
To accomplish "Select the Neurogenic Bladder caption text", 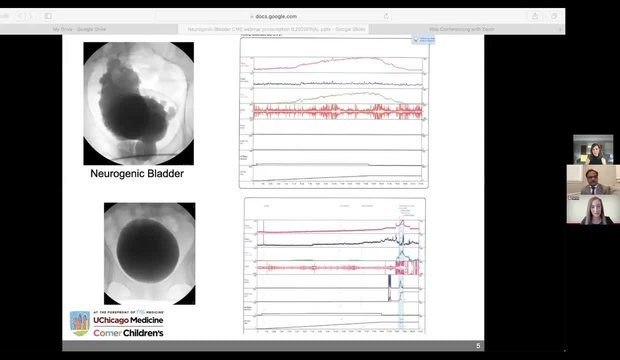I will pyautogui.click(x=137, y=173).
